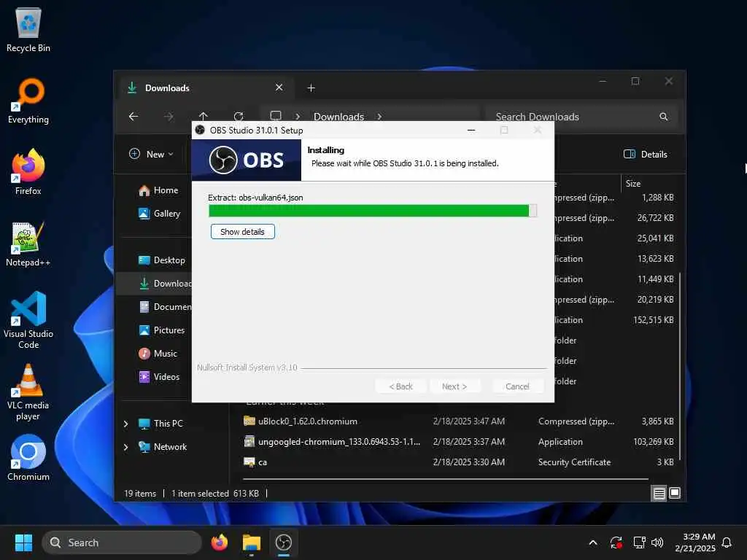Expand the Network tree node

[125, 447]
